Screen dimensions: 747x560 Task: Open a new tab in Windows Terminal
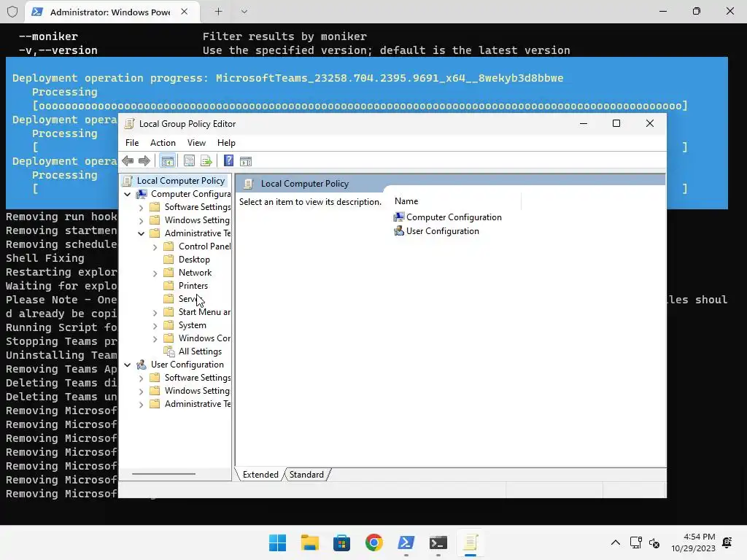218,12
